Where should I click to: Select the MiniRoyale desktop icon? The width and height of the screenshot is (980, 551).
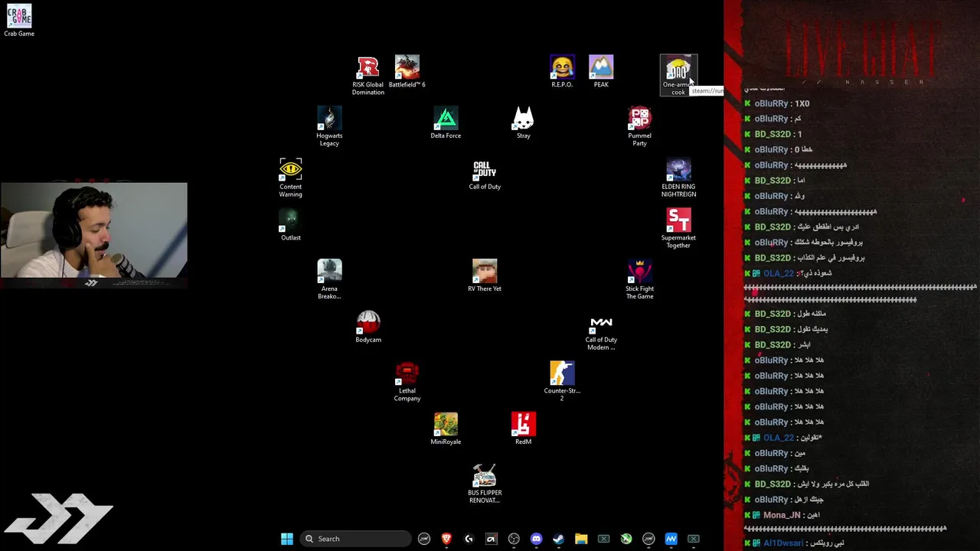pos(446,429)
